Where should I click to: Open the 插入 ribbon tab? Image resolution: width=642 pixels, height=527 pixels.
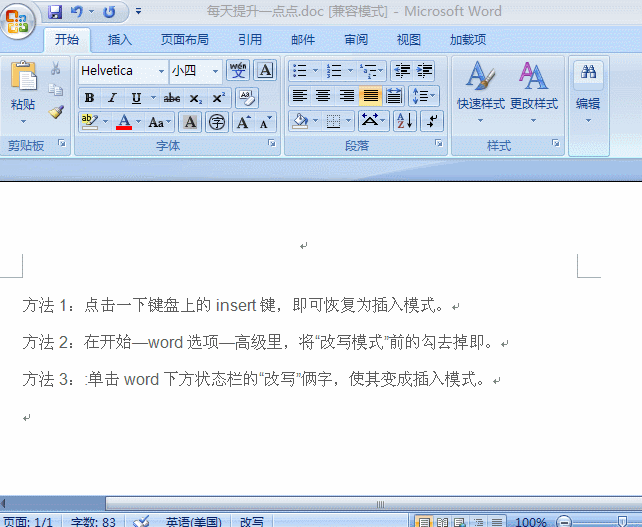(x=120, y=40)
